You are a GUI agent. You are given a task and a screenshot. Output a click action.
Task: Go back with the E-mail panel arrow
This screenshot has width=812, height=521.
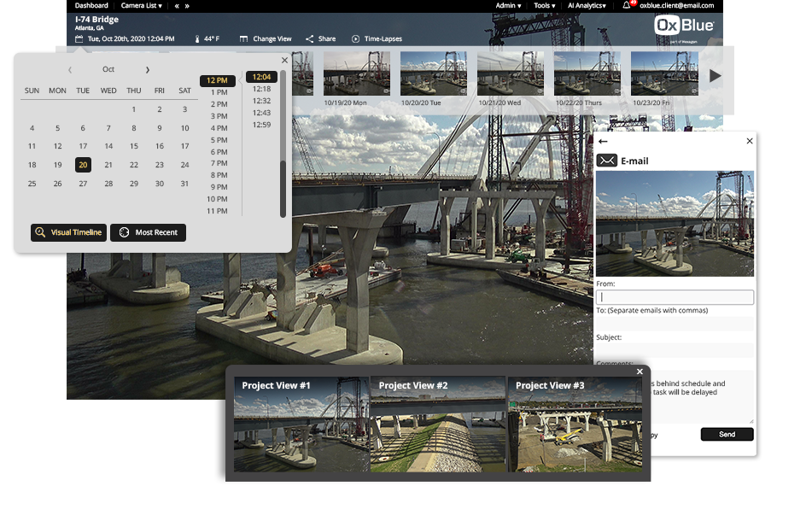point(603,142)
